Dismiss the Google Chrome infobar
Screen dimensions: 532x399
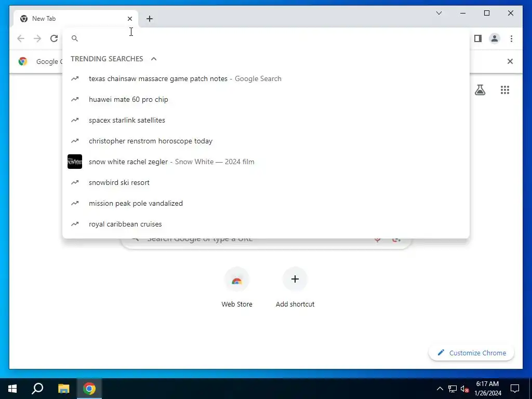(510, 61)
